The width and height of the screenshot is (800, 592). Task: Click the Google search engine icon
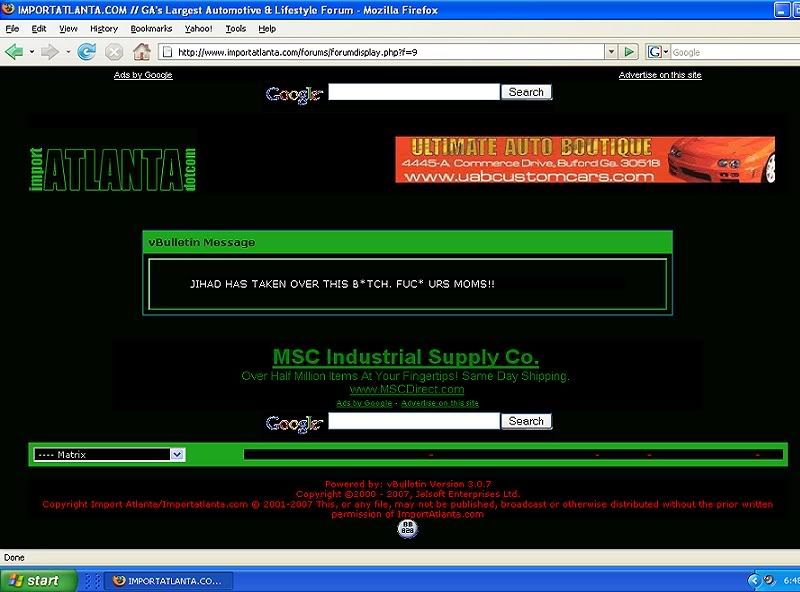pyautogui.click(x=656, y=51)
